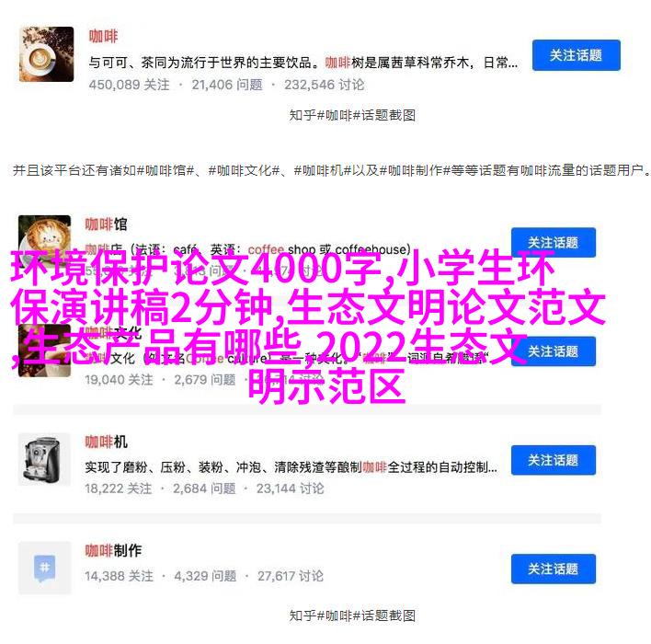View 19,040 关注 followers of 咖啡文化
Screen dimensions: 651x644
tap(119, 380)
